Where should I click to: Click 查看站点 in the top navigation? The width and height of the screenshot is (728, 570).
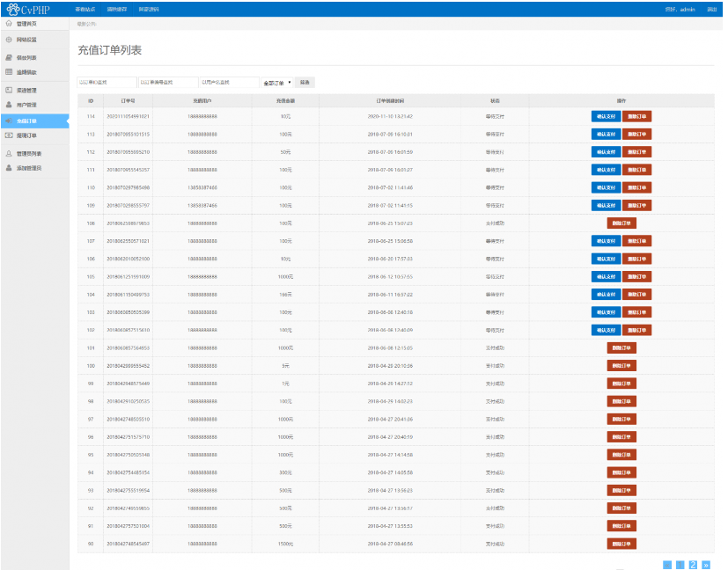[x=85, y=9]
